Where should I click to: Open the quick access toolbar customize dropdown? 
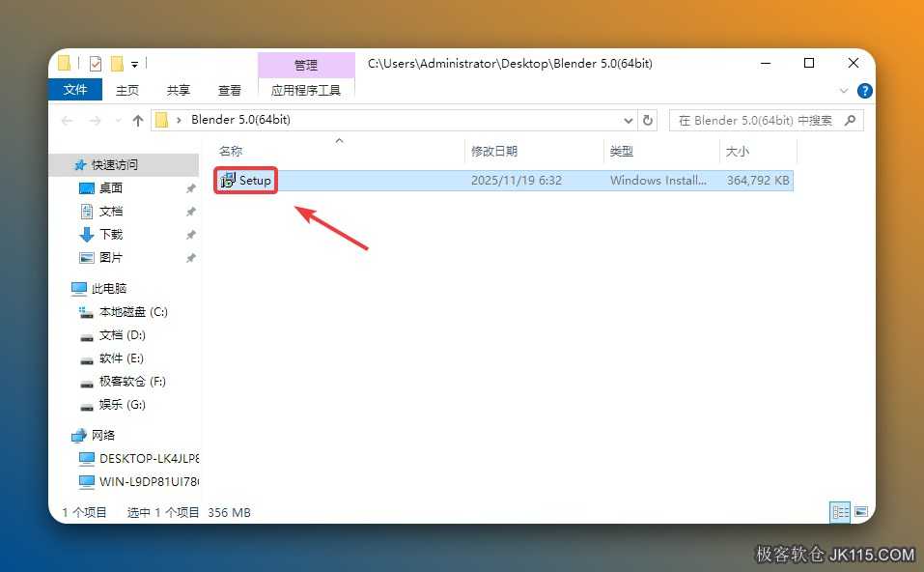click(134, 65)
